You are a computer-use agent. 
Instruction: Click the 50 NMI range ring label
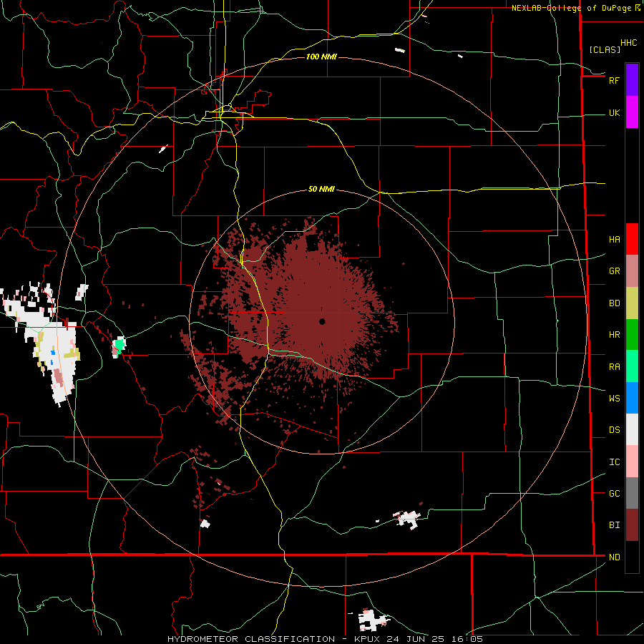[x=321, y=189]
